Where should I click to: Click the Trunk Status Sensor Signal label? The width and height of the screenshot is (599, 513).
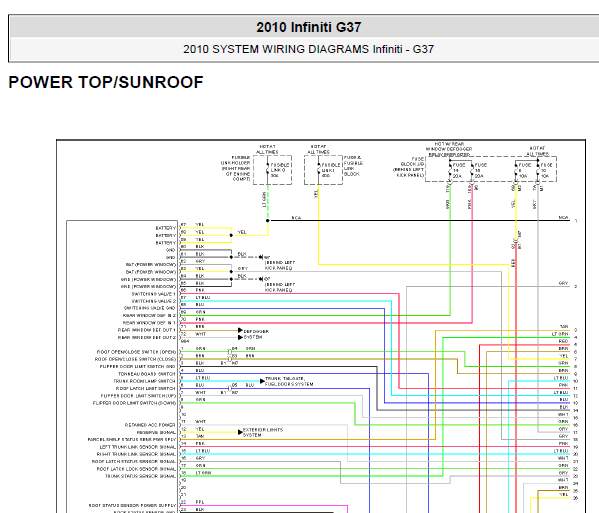[140, 476]
